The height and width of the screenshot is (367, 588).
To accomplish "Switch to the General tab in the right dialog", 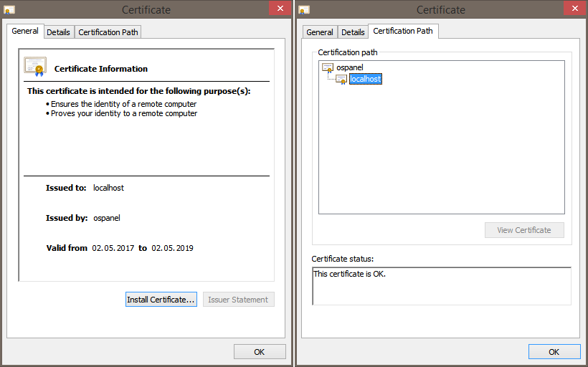I will [x=319, y=32].
